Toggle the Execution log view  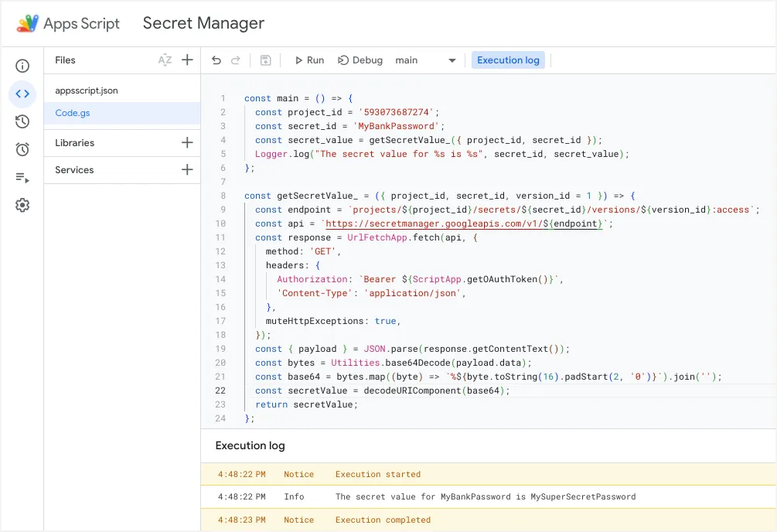coord(508,60)
